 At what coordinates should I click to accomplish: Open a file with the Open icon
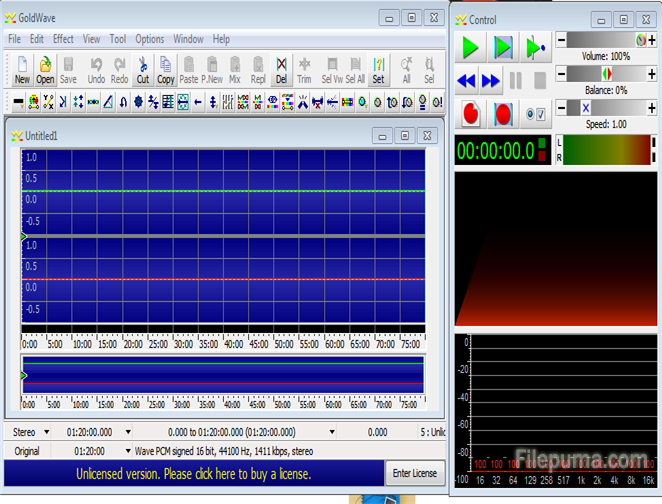(x=46, y=69)
